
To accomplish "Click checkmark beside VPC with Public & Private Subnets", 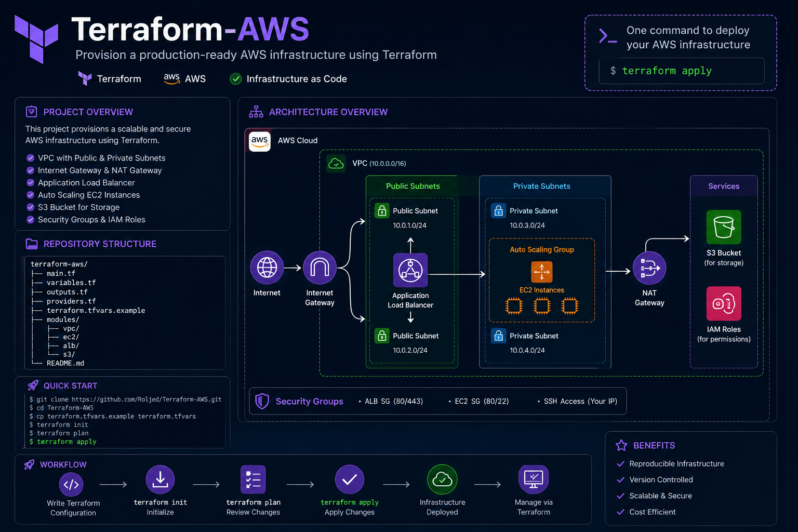I will [x=30, y=158].
